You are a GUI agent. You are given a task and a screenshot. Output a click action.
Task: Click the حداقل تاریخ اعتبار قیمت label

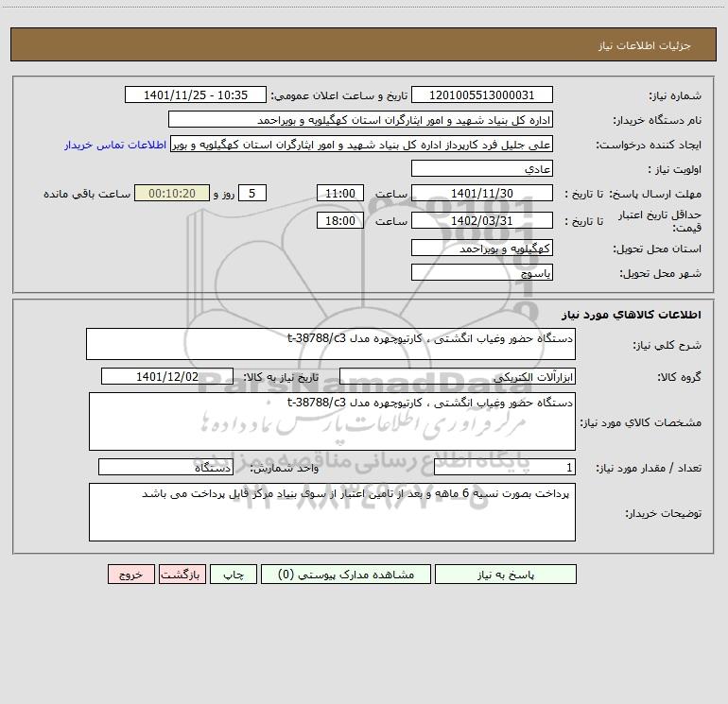[660, 221]
